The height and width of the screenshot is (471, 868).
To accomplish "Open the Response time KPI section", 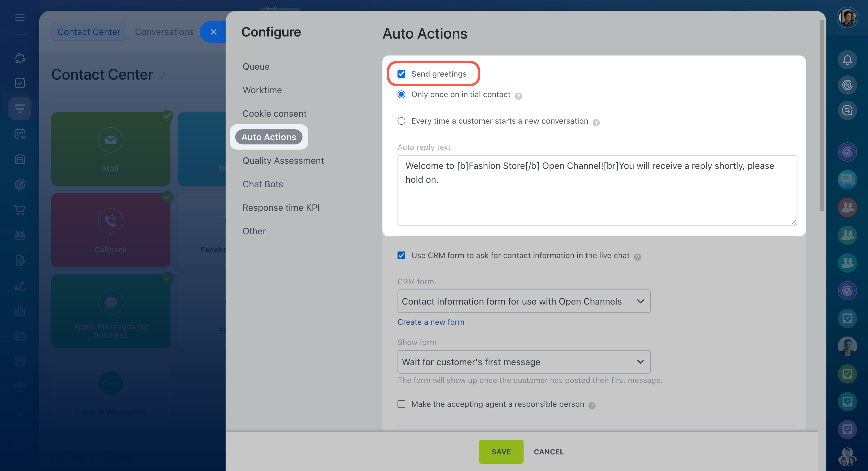I will [281, 207].
